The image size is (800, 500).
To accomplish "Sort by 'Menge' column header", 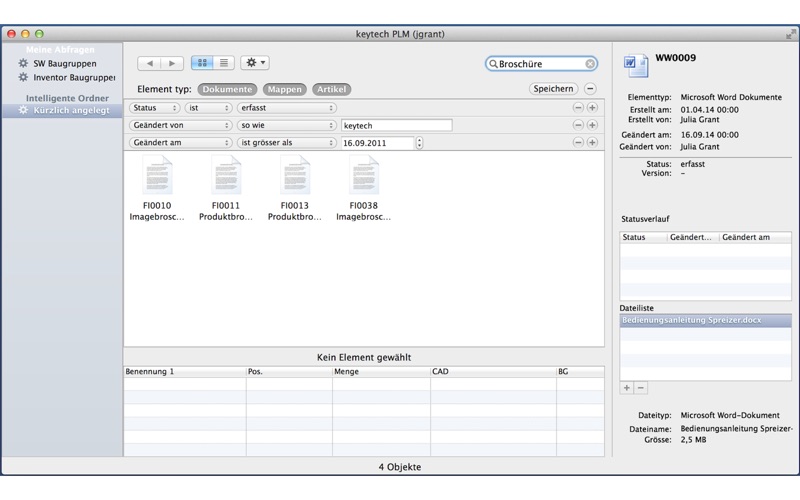I will (x=381, y=371).
